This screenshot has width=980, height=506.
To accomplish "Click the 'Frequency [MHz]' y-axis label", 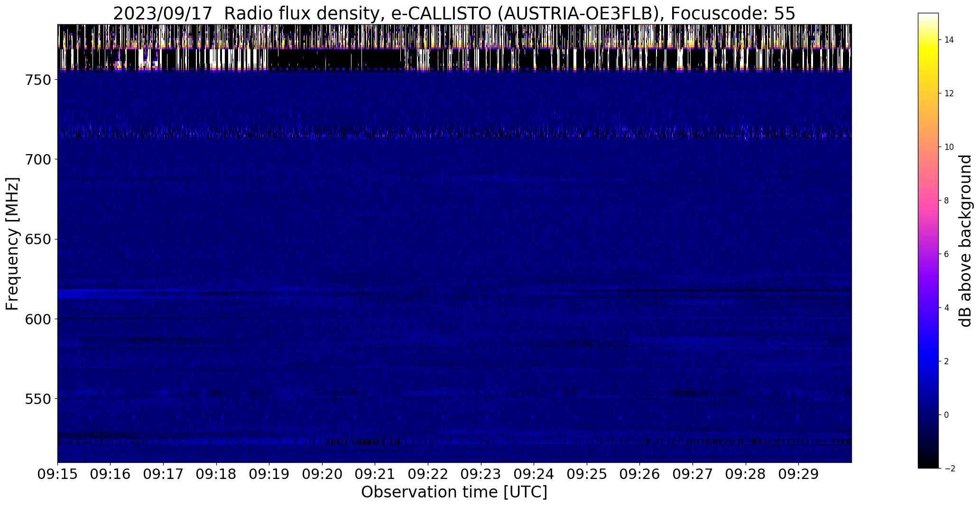I will click(x=12, y=244).
